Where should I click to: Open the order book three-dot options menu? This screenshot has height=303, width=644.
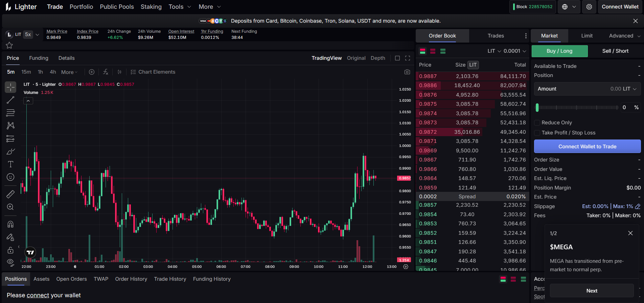526,36
